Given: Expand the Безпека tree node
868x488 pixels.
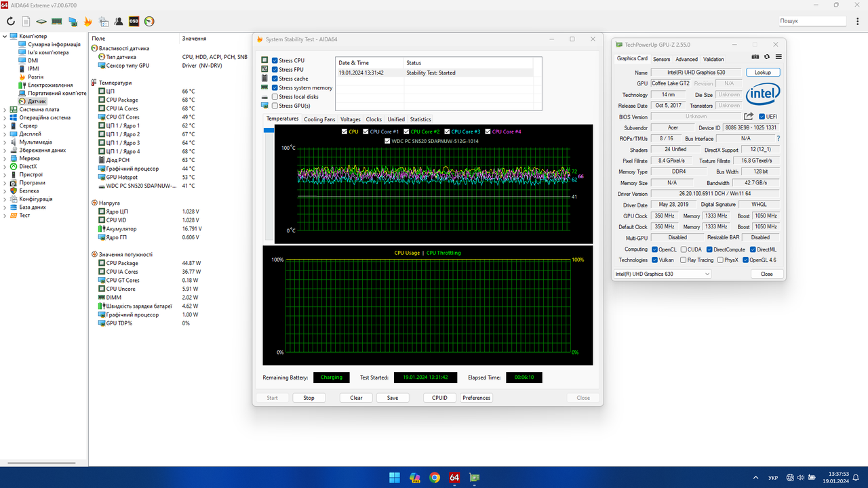Looking at the screenshot, I should point(5,190).
